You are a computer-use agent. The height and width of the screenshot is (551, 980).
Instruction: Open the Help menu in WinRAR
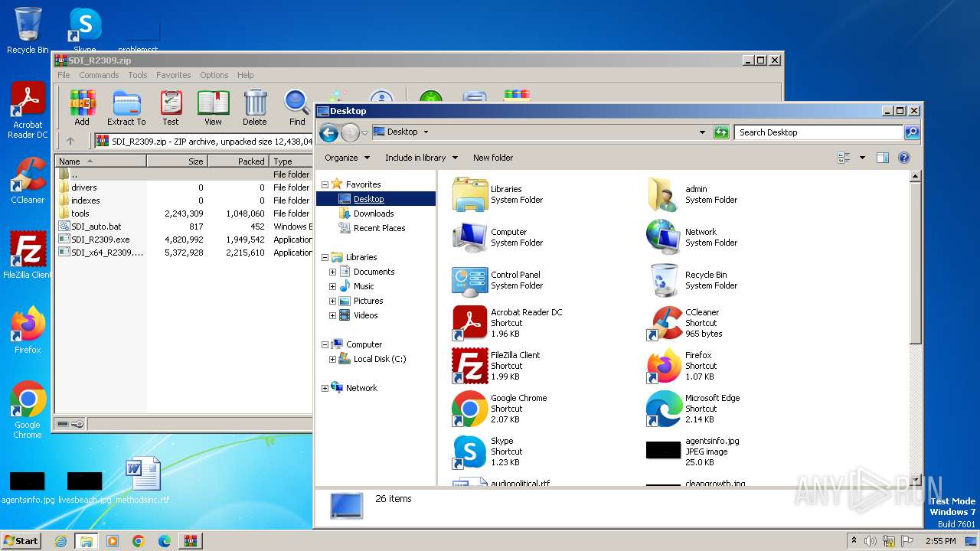coord(245,75)
